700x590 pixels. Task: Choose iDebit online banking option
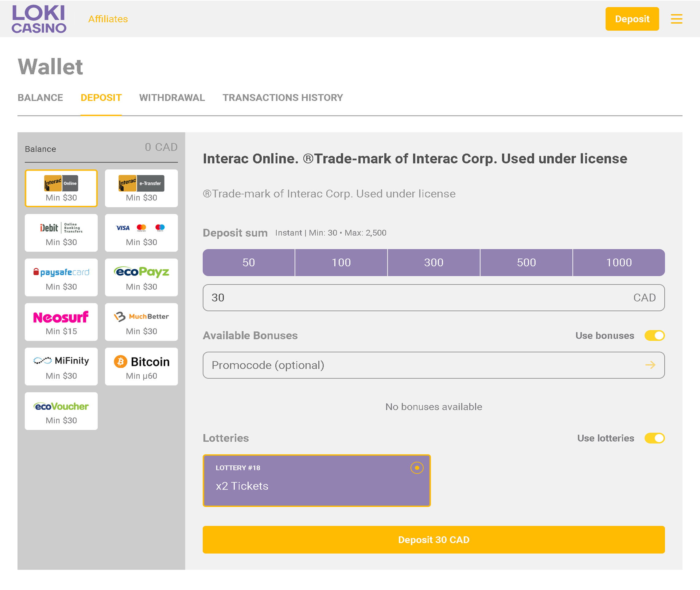pyautogui.click(x=61, y=233)
